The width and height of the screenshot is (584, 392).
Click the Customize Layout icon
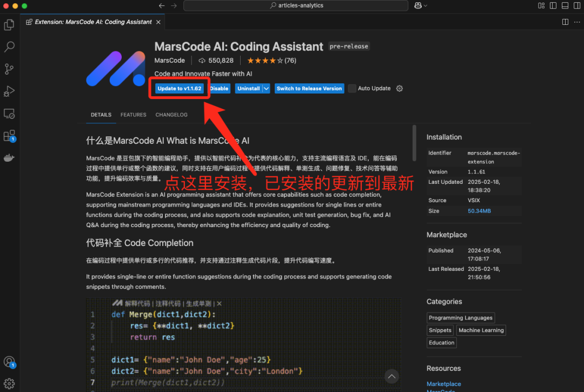coord(541,5)
